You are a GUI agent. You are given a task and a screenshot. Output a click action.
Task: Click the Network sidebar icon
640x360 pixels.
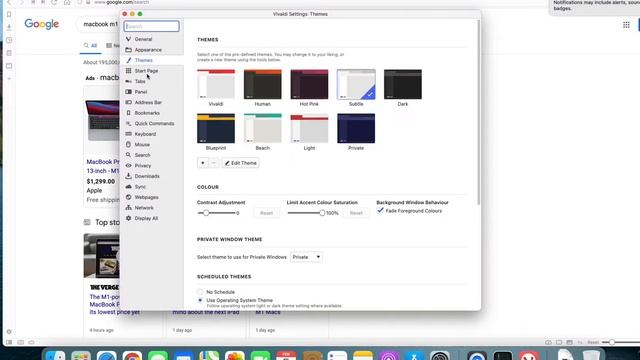click(x=129, y=208)
